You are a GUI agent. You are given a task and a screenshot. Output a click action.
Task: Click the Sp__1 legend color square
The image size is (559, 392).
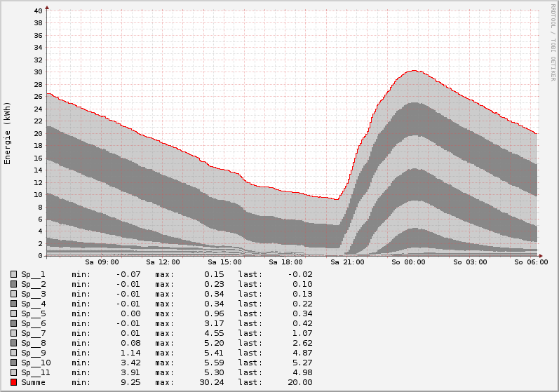(13, 274)
